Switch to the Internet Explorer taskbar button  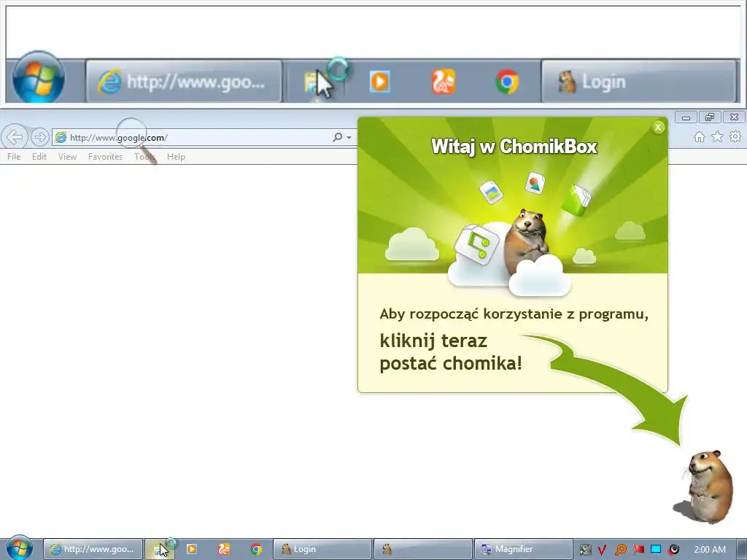pyautogui.click(x=93, y=549)
